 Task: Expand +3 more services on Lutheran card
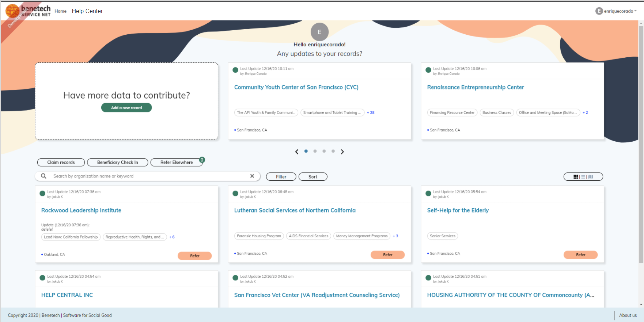tap(395, 236)
